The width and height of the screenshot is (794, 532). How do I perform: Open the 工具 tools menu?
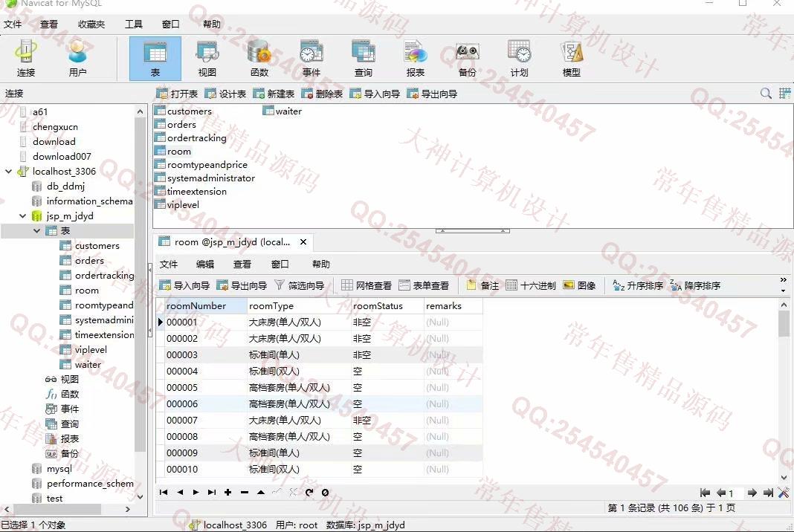click(x=134, y=24)
